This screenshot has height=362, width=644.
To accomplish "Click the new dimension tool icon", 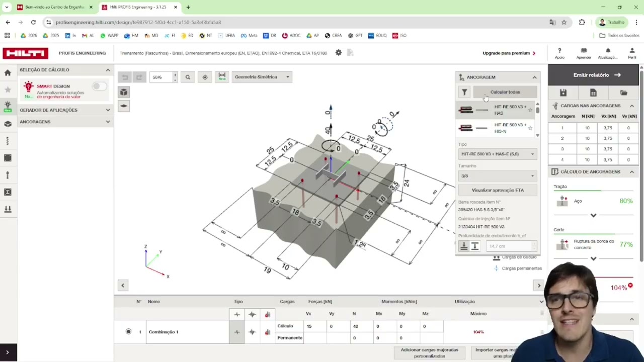I will coord(222,77).
